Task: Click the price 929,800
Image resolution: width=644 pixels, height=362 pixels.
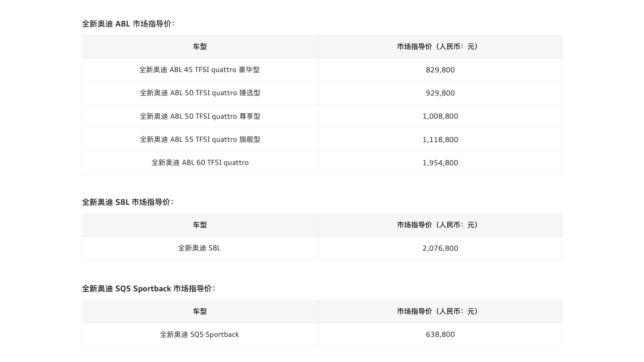Action: coord(440,93)
